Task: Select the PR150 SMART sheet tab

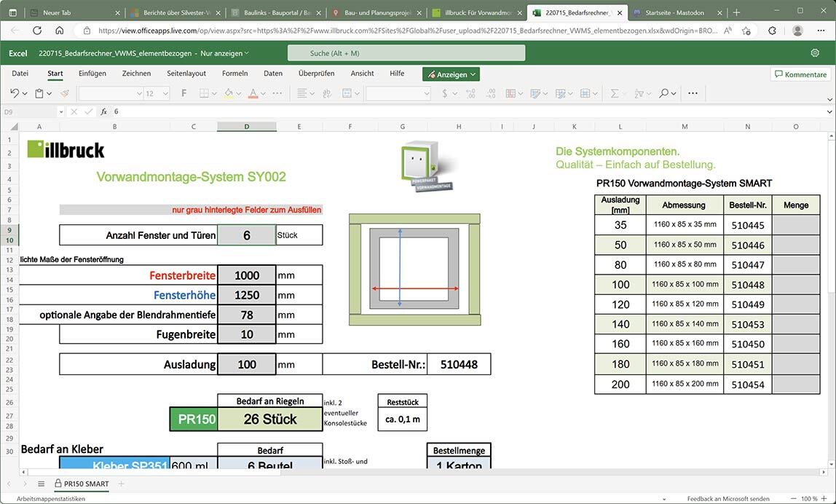Action: point(82,484)
